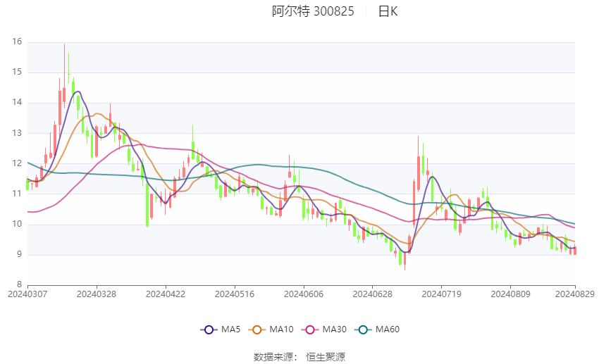Toggle the MA5 legend marker
Image resolution: width=599 pixels, height=364 pixels.
pos(209,330)
